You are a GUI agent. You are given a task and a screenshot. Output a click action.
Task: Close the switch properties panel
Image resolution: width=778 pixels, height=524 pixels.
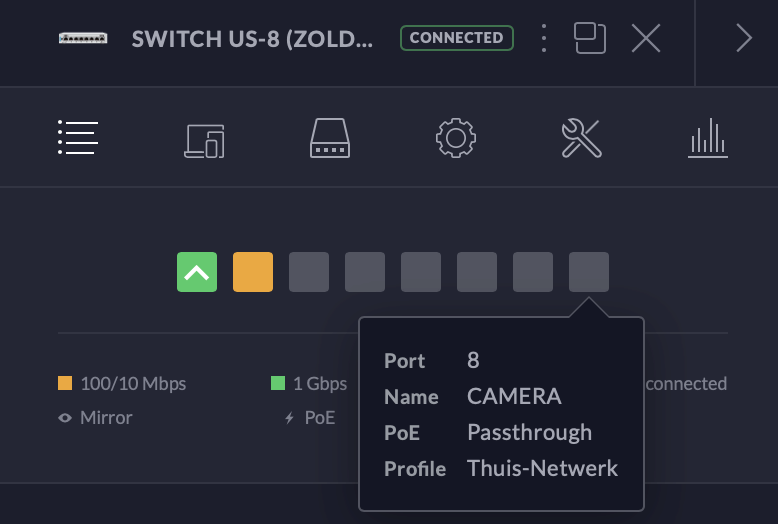click(646, 38)
